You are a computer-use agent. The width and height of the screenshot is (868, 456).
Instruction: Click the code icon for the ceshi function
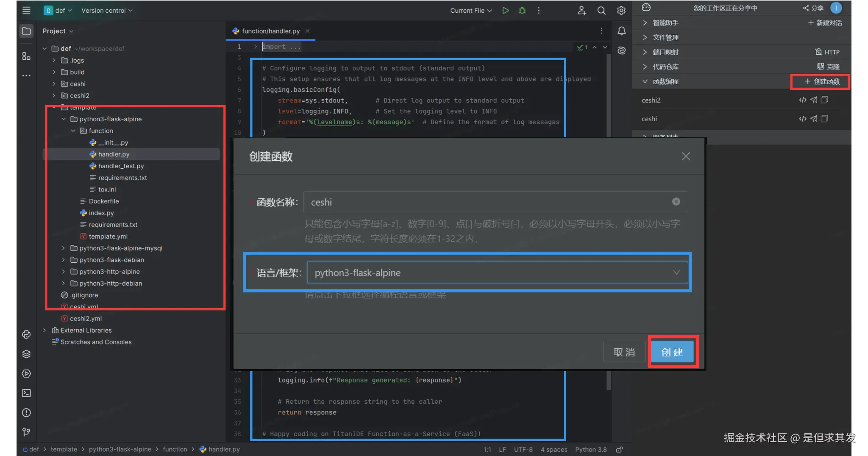click(x=802, y=119)
